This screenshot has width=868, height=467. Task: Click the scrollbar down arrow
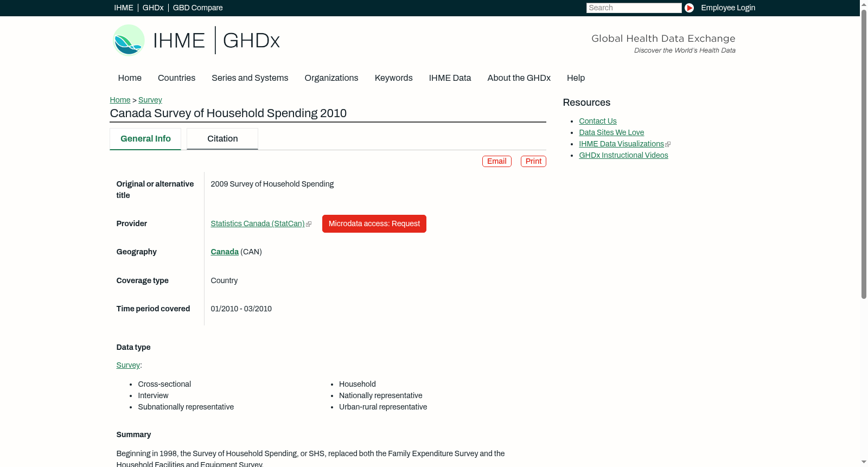pos(864,463)
